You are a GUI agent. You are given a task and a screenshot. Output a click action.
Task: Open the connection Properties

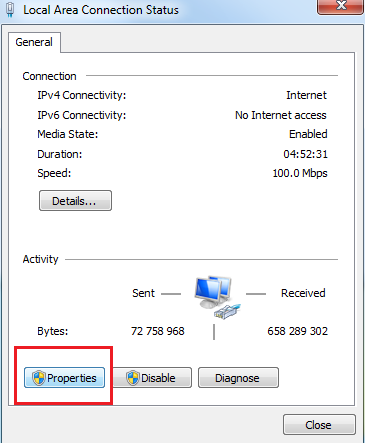coord(64,378)
